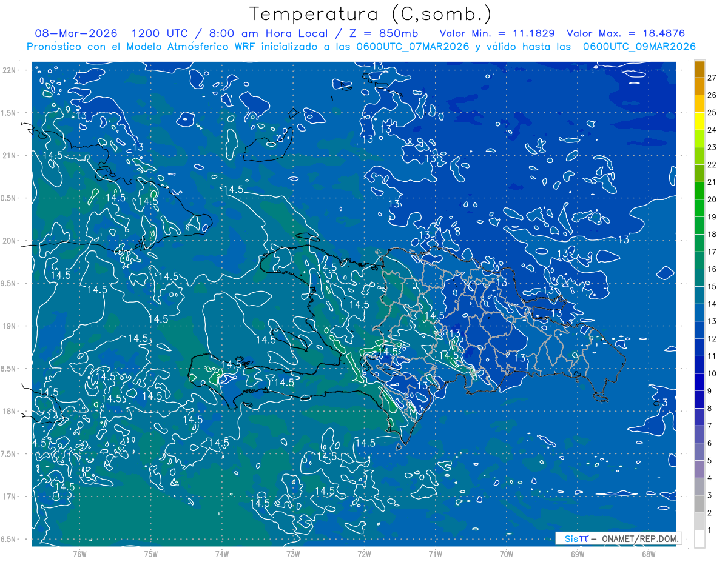Click the '17N' latitude label

10,497
